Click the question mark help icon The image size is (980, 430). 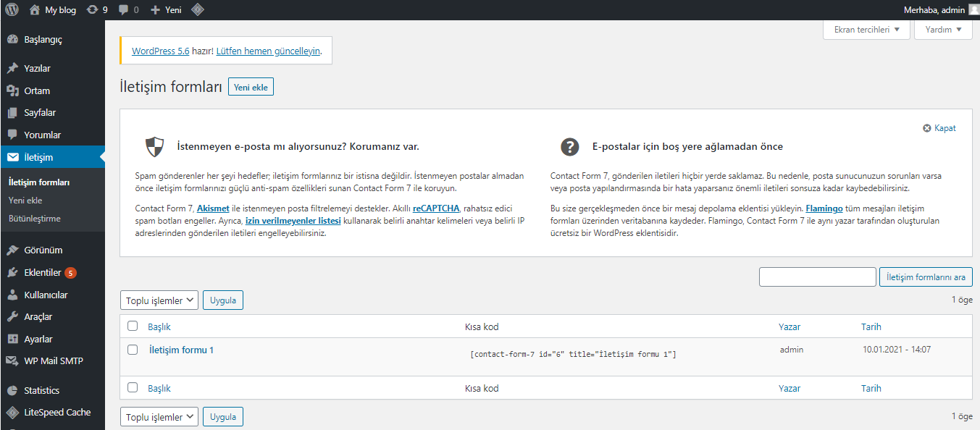point(569,147)
